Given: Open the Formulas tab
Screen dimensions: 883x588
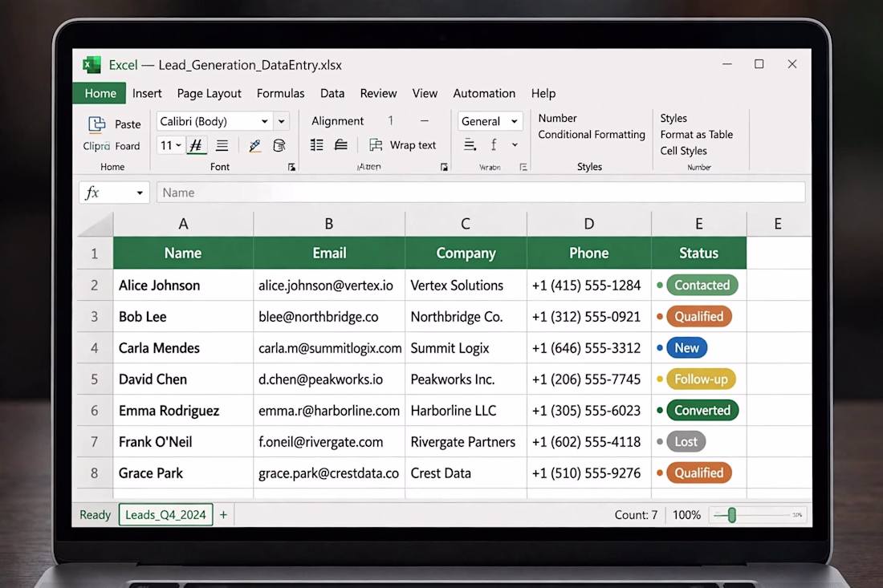Looking at the screenshot, I should click(x=280, y=93).
